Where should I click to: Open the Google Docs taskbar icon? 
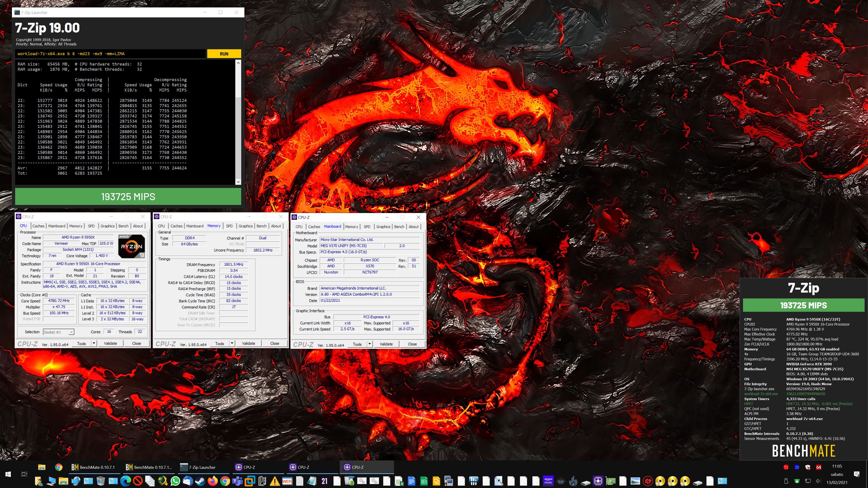pyautogui.click(x=411, y=481)
